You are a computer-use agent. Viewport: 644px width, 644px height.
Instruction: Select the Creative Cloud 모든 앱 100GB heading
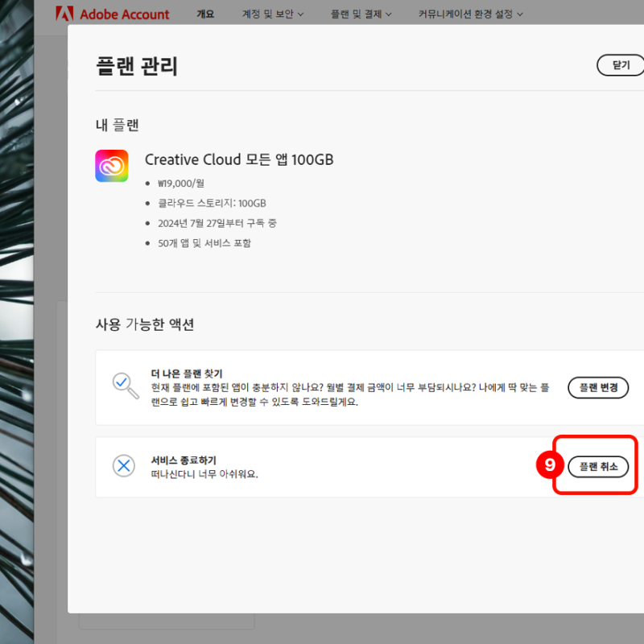(x=239, y=159)
